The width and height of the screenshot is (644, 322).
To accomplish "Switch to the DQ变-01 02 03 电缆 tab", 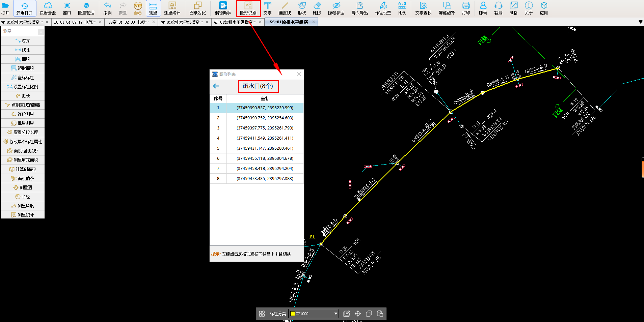I will coord(128,22).
